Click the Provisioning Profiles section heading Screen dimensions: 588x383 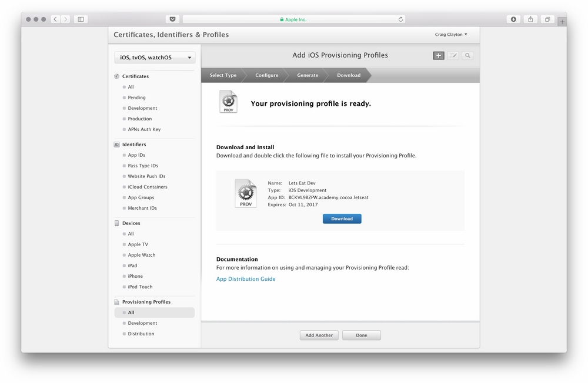click(x=146, y=302)
